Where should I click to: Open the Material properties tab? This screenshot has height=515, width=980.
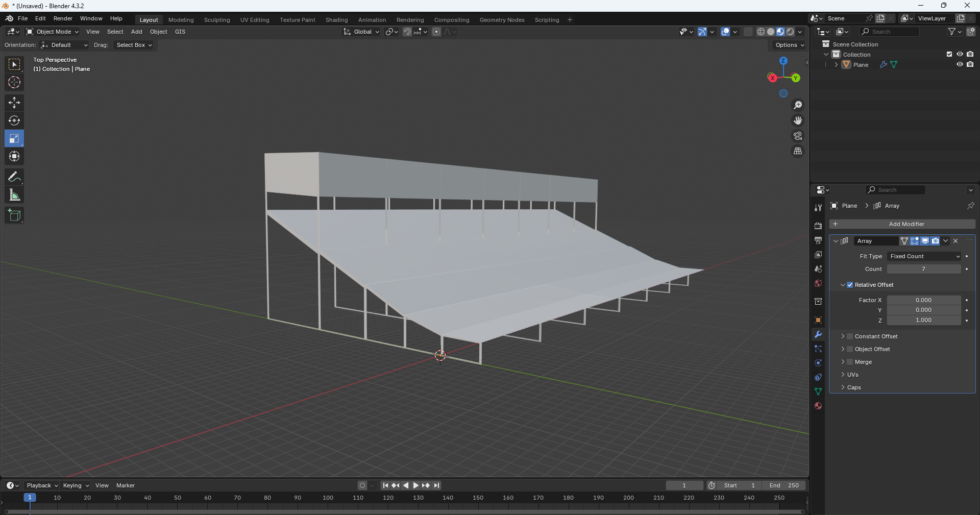coord(818,406)
